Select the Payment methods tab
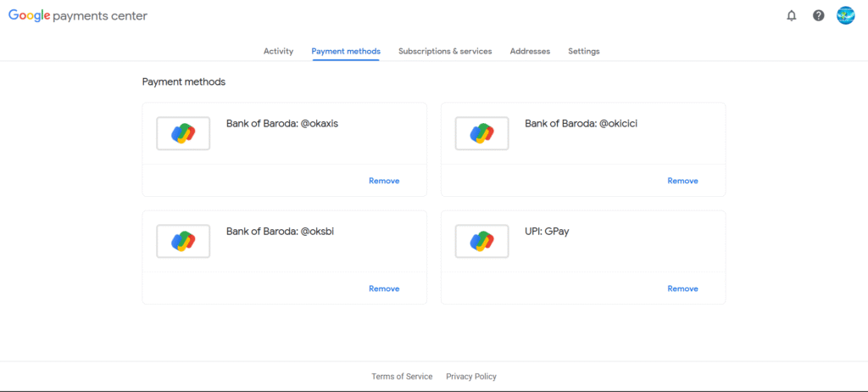This screenshot has height=392, width=868. (346, 51)
